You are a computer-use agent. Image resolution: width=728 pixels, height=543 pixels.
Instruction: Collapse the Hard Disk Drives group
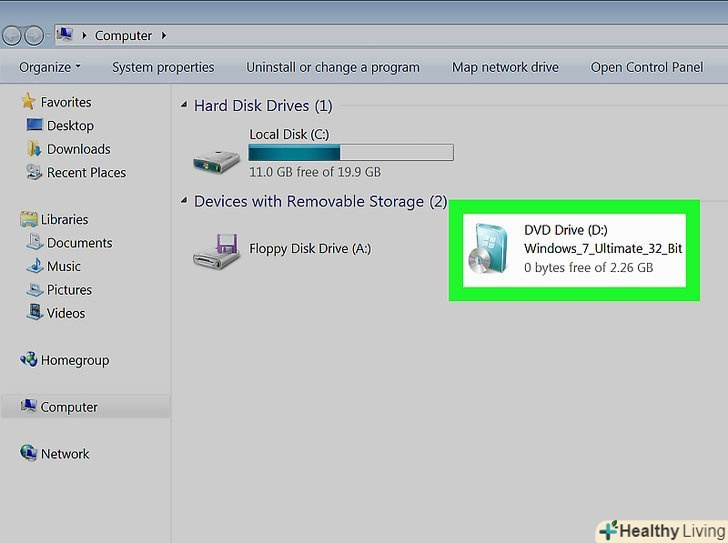pyautogui.click(x=184, y=105)
